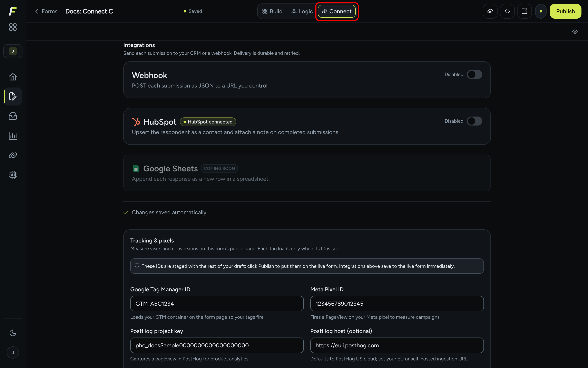Toggle the preview eye icon

(x=575, y=32)
